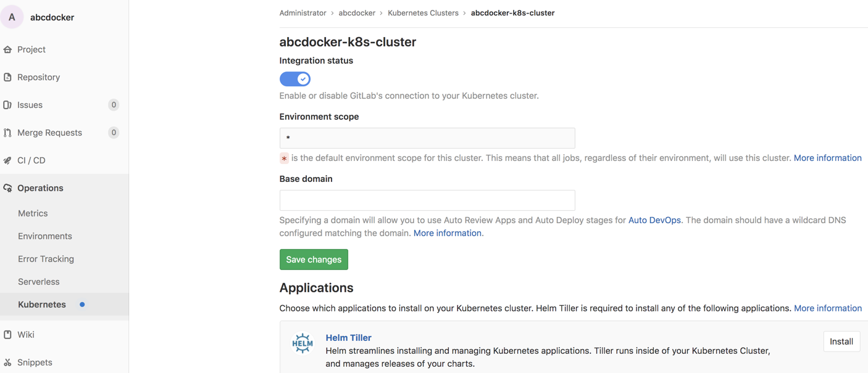Click the Operations cloud-gear icon
The width and height of the screenshot is (868, 373).
7,188
